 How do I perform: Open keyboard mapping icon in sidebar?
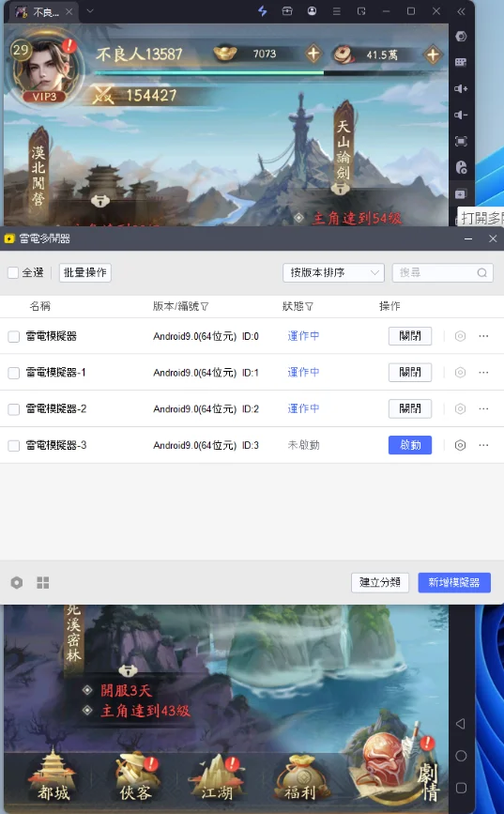[461, 62]
